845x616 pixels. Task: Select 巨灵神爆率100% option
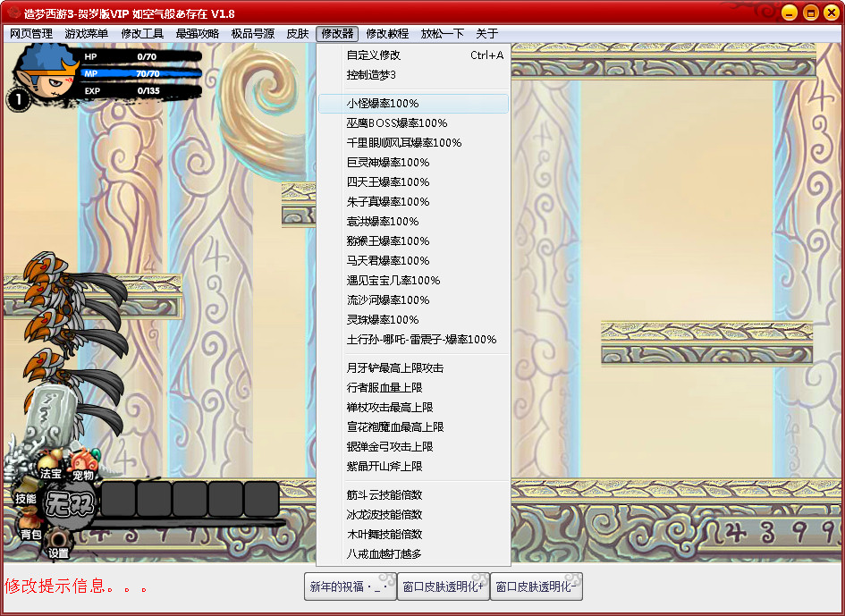413,162
